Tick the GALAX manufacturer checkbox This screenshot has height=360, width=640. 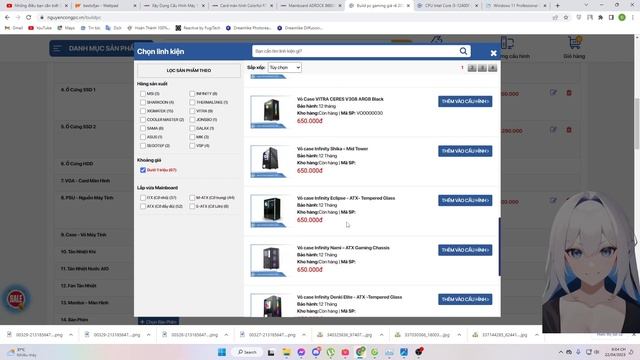click(x=192, y=128)
